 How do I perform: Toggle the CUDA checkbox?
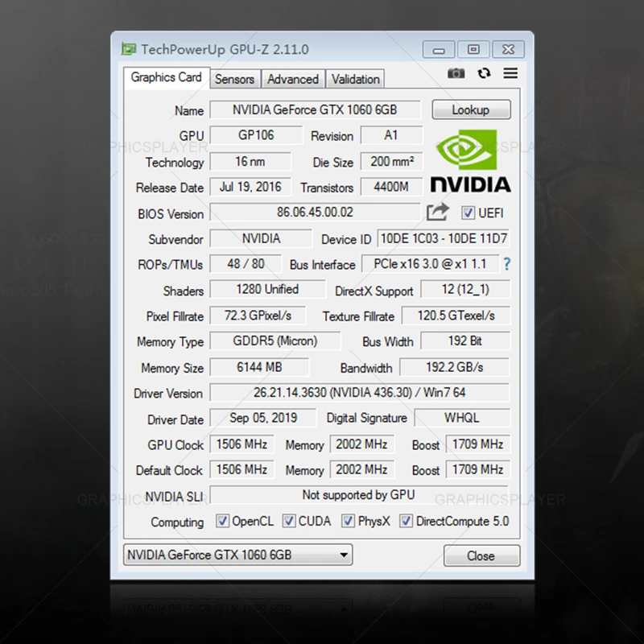click(289, 521)
